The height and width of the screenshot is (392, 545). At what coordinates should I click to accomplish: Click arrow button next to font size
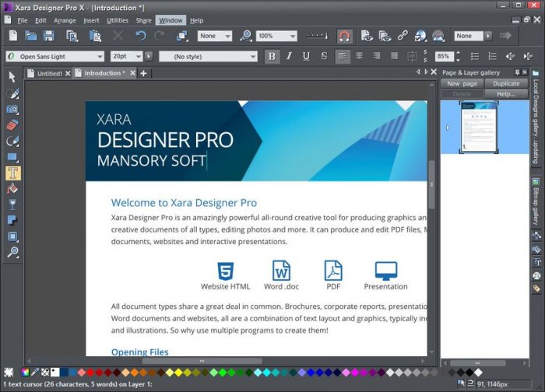point(149,56)
